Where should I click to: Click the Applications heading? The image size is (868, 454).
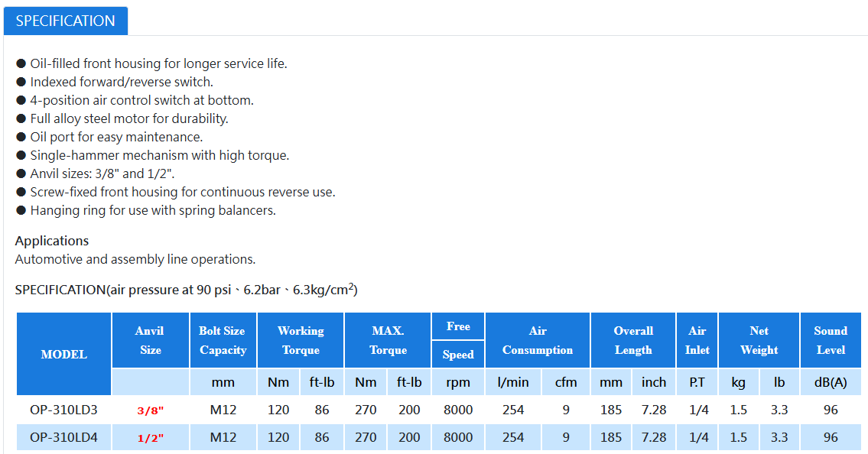click(x=51, y=241)
